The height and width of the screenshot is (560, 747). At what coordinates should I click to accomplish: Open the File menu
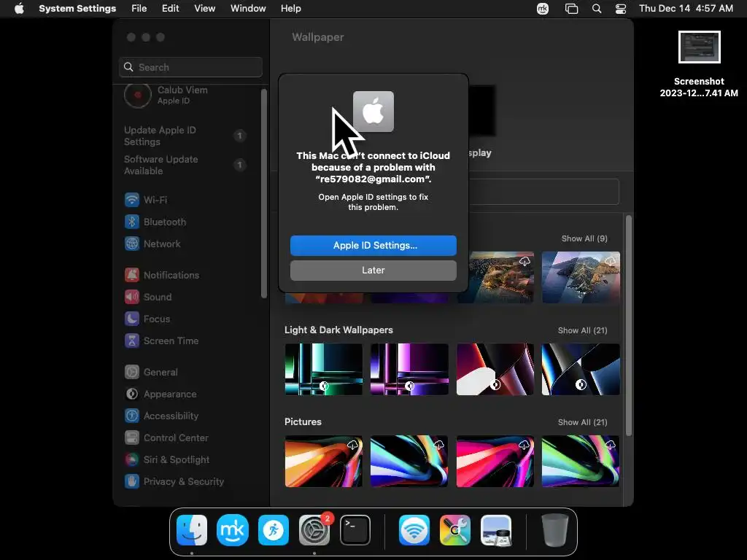coord(139,9)
